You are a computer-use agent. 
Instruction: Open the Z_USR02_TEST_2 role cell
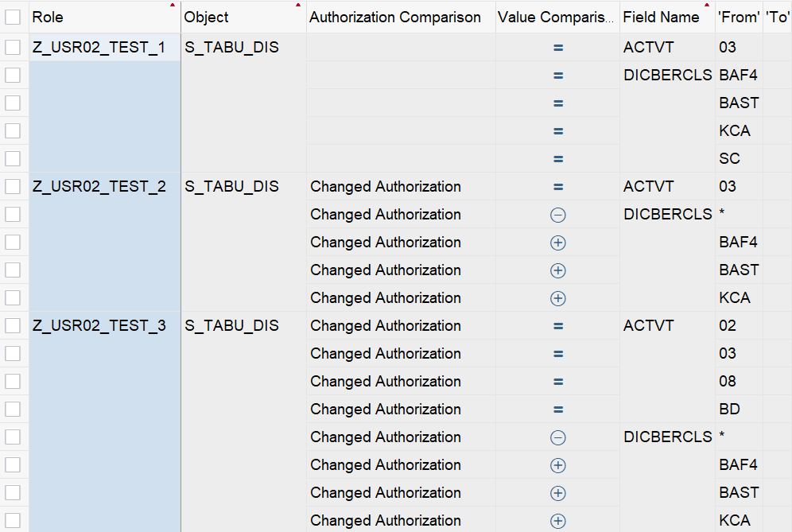click(99, 187)
